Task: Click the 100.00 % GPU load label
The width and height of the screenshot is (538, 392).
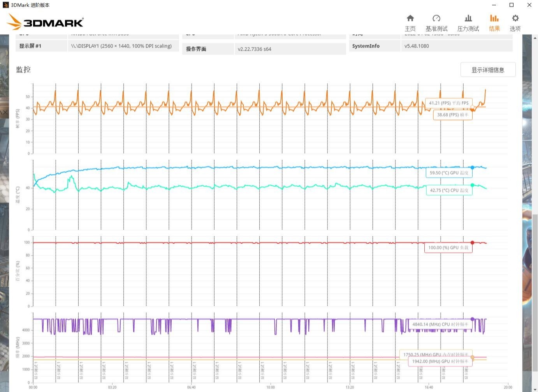Action: click(448, 248)
